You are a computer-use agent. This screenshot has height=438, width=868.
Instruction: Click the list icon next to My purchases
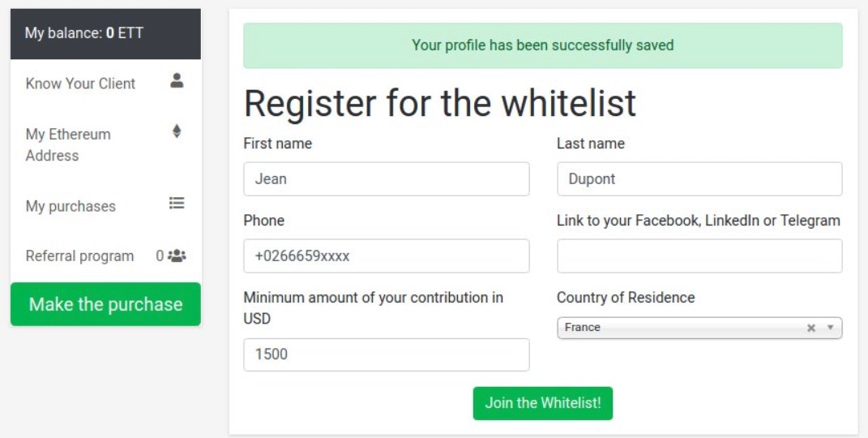point(177,204)
